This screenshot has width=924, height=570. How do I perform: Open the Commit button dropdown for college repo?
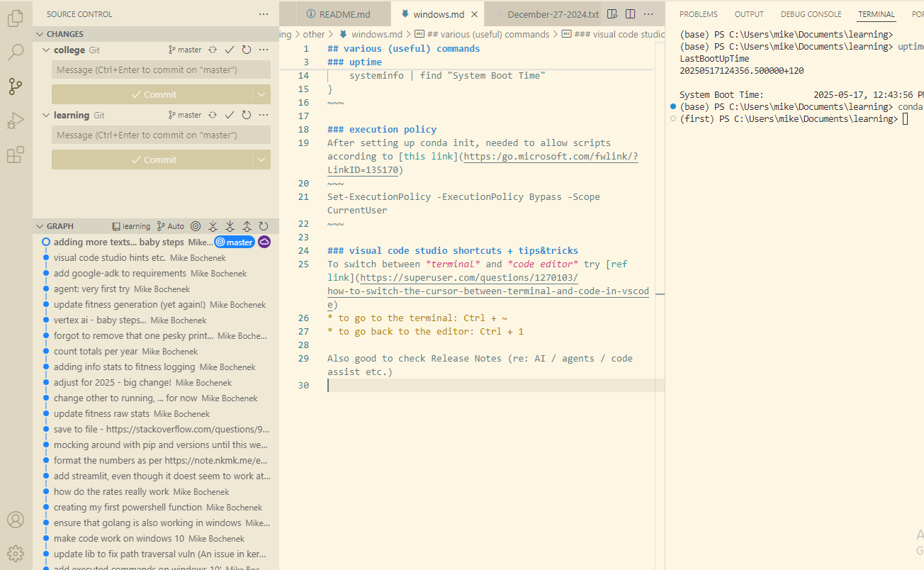(x=261, y=94)
